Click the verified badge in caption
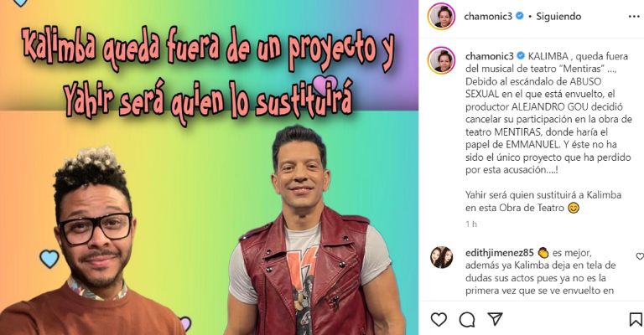Viewport: 644px width, 335px height. point(521,56)
